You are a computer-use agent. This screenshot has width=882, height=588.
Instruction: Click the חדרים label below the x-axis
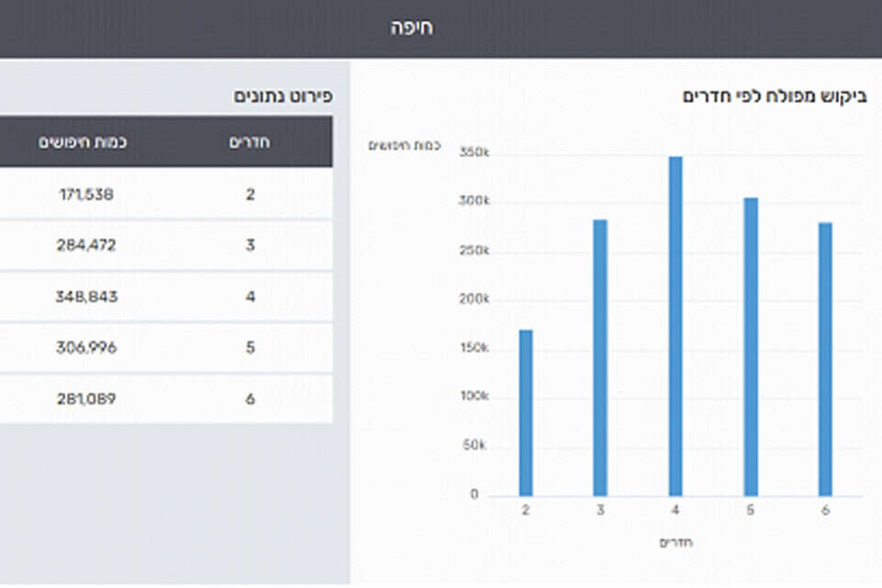click(x=673, y=542)
